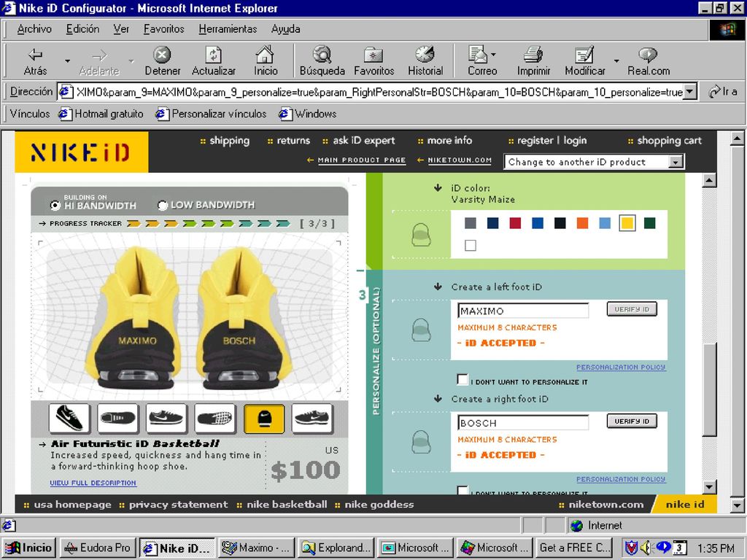The image size is (747, 560).
Task: Open Correo mail button
Action: (481, 61)
